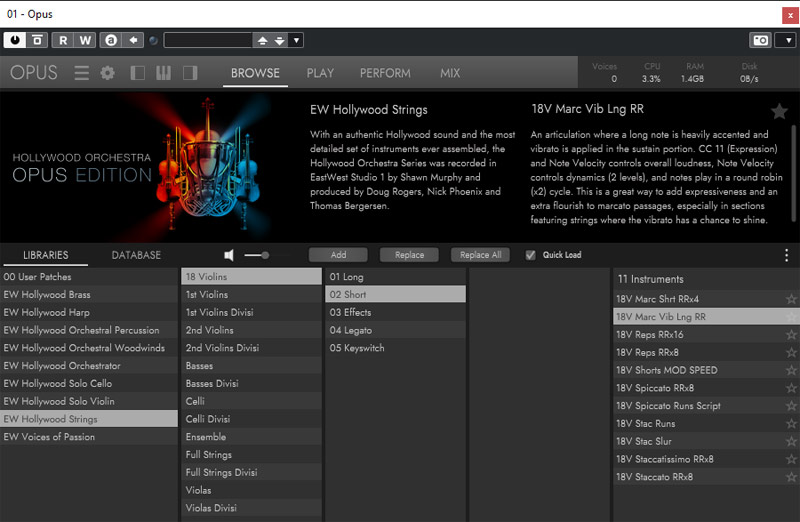800x522 pixels.
Task: Favorite the 18V Marc Vib Lng RR description star
Action: [x=779, y=111]
